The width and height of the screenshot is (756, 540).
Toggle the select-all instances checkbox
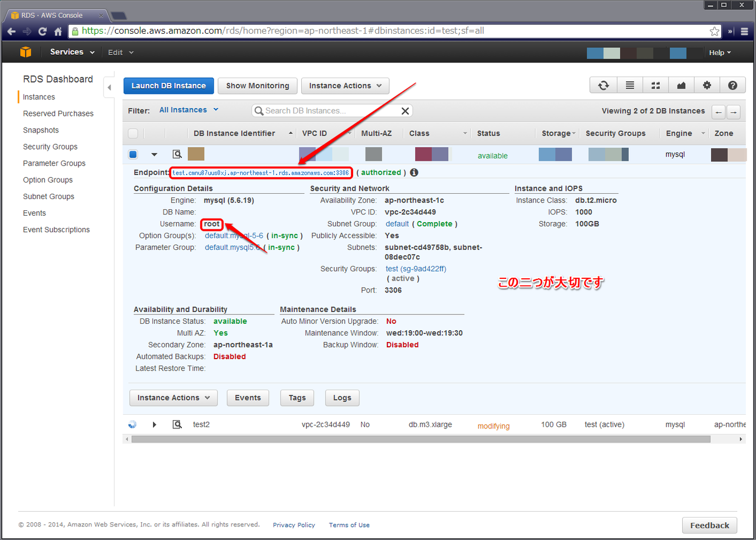(133, 134)
